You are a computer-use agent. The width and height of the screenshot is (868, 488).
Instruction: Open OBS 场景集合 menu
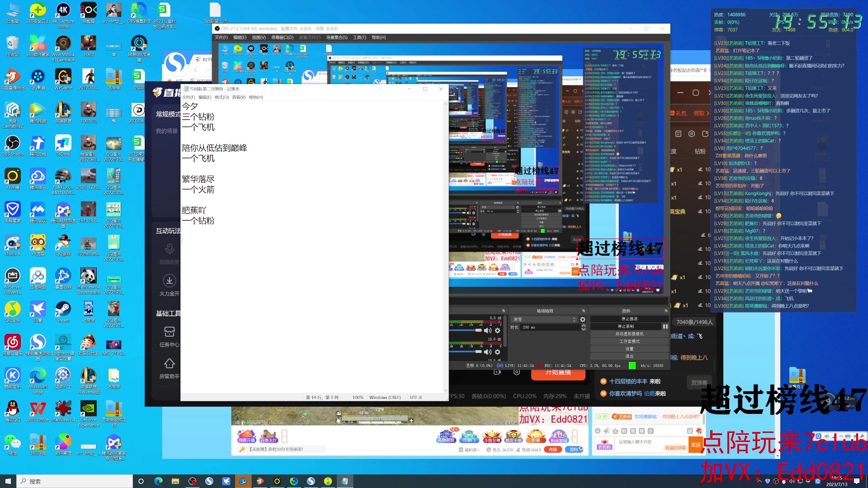click(x=337, y=38)
